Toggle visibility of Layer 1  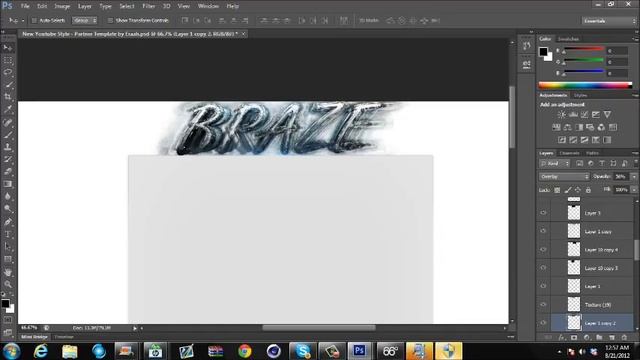pyautogui.click(x=543, y=286)
